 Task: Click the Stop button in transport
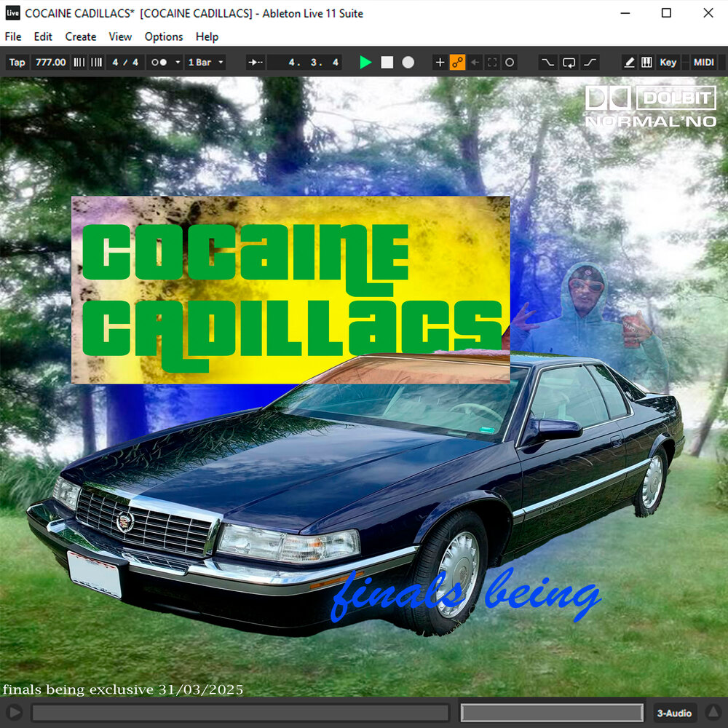(x=387, y=63)
